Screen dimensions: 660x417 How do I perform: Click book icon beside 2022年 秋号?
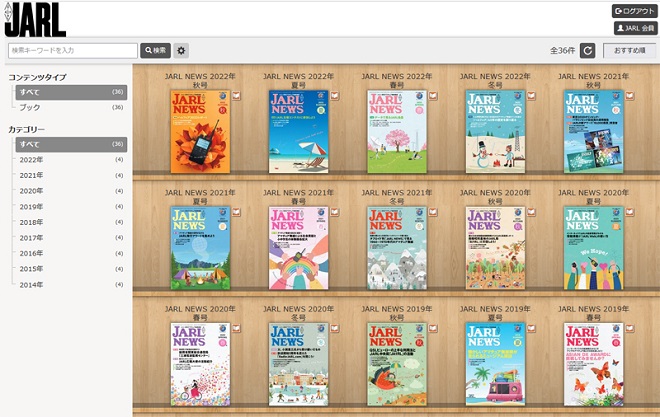pos(237,96)
